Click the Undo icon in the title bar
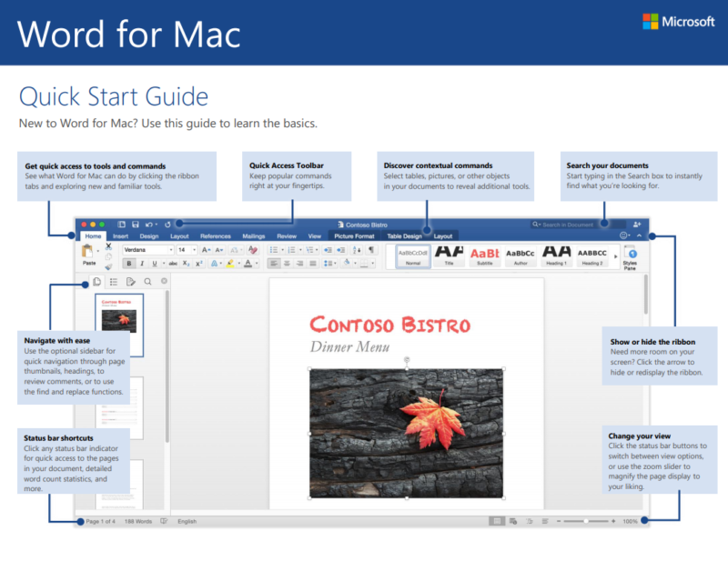 (x=149, y=224)
